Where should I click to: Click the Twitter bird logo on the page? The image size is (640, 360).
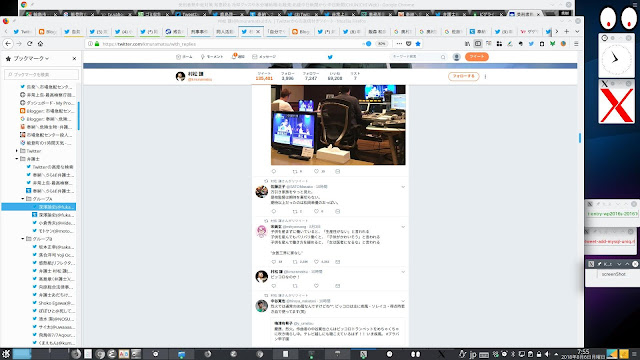[330, 57]
